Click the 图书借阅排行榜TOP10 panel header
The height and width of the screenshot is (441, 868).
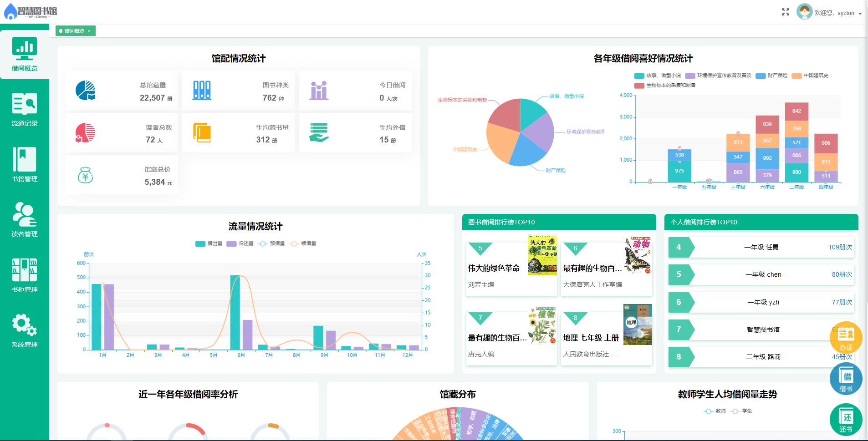point(559,222)
